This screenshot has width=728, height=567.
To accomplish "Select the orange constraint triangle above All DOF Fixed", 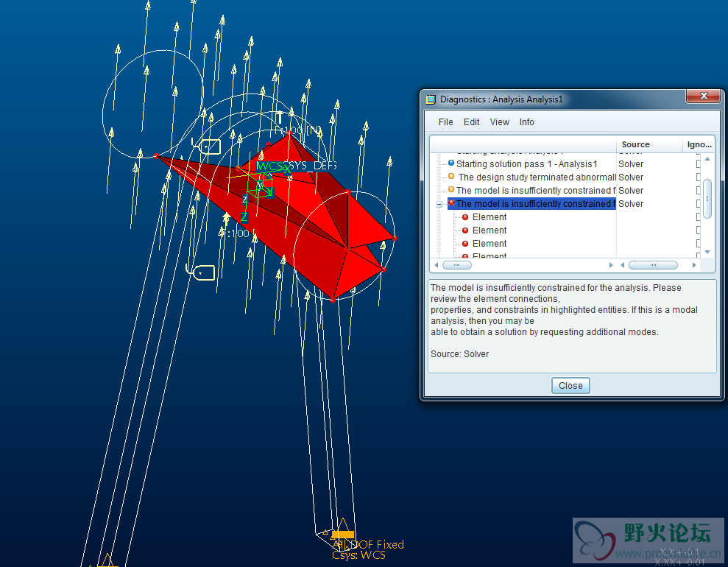I will pyautogui.click(x=343, y=528).
